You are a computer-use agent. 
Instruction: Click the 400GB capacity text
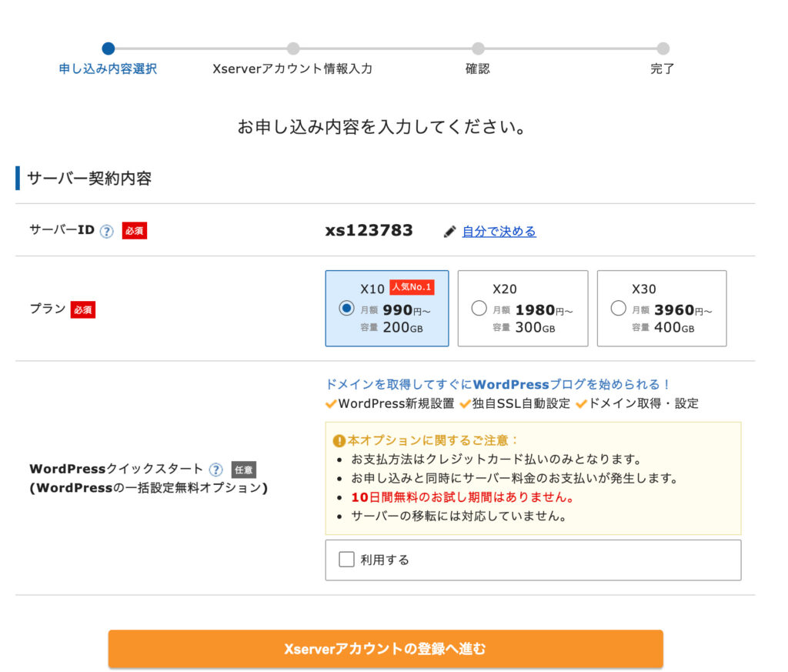(674, 328)
